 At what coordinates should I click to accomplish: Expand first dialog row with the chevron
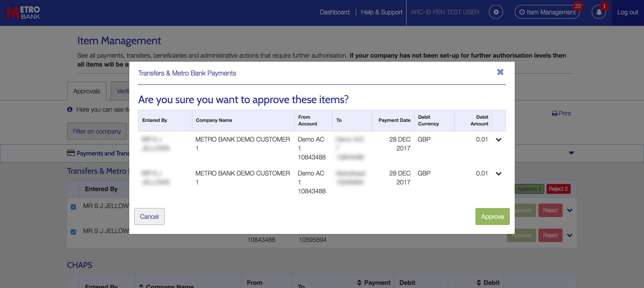click(498, 140)
